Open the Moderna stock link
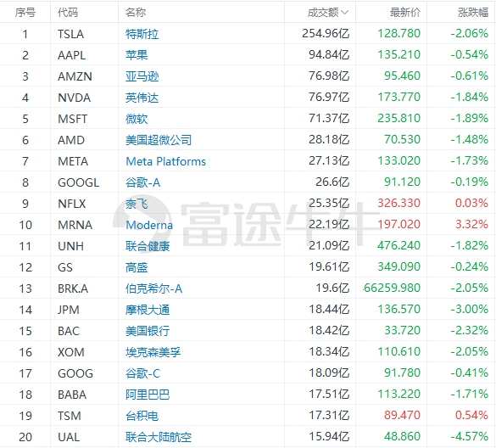496x448 pixels. 149,225
